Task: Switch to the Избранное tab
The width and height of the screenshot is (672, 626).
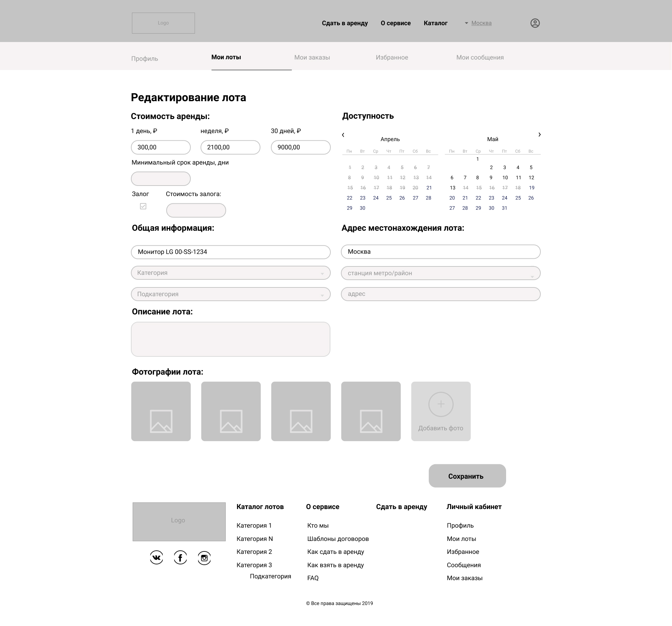Action: [392, 57]
